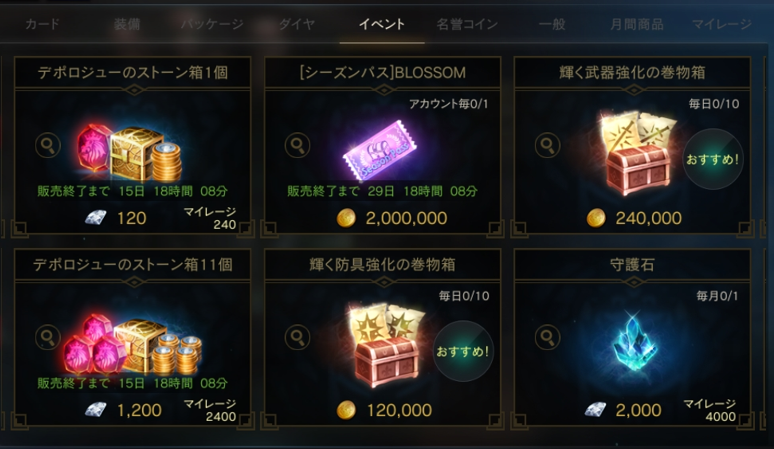Viewport: 774px width, 449px height.
Task: Open magnifier preview for 守護石
Action: click(x=547, y=337)
